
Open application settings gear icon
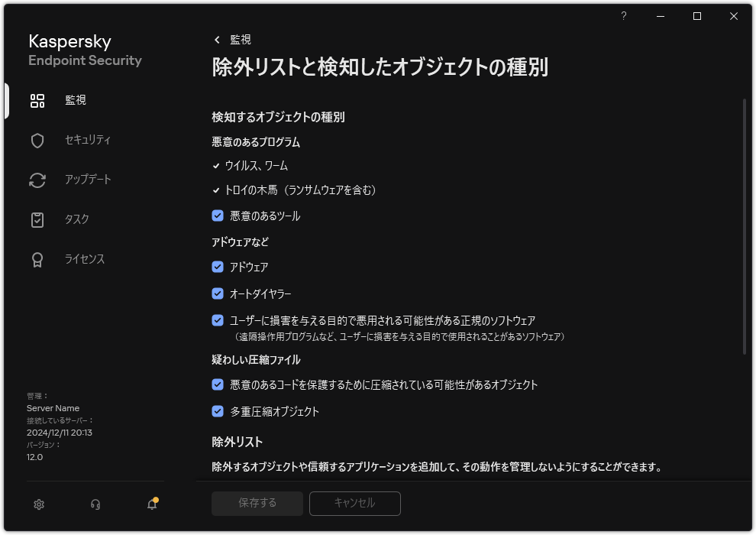tap(38, 504)
